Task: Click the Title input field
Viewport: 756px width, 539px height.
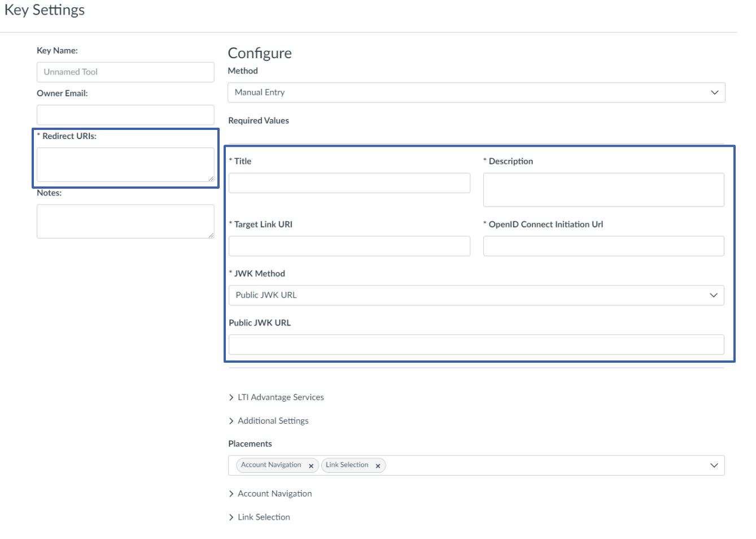Action: click(x=349, y=183)
